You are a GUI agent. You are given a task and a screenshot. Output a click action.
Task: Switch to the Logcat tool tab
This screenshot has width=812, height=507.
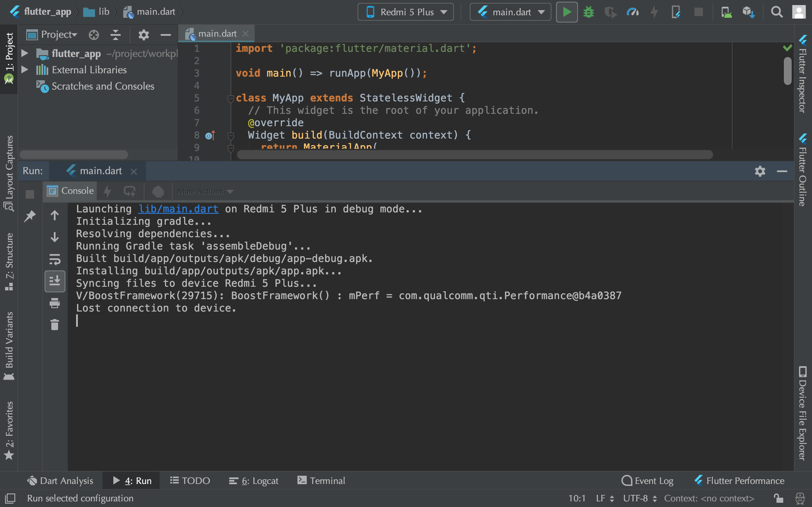pos(254,481)
